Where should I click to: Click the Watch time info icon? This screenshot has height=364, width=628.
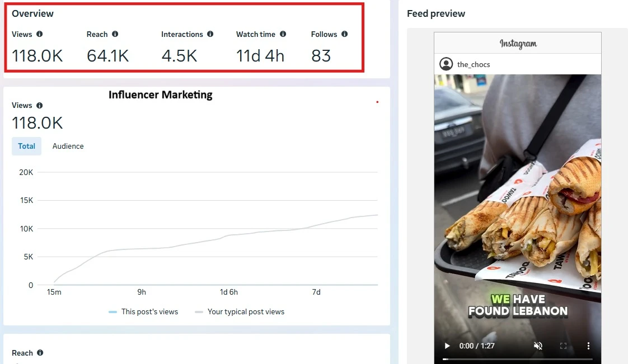coord(283,34)
